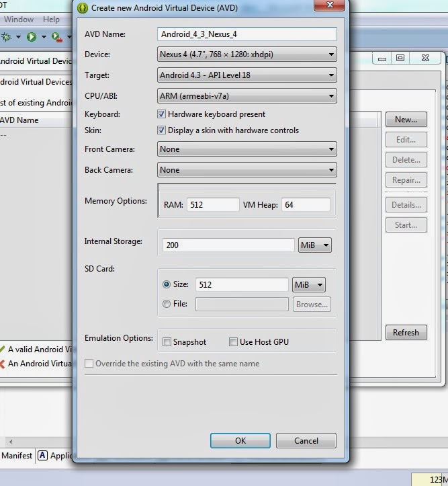The width and height of the screenshot is (448, 486).
Task: Toggle Display a skin with hardware controls
Action: pyautogui.click(x=161, y=130)
